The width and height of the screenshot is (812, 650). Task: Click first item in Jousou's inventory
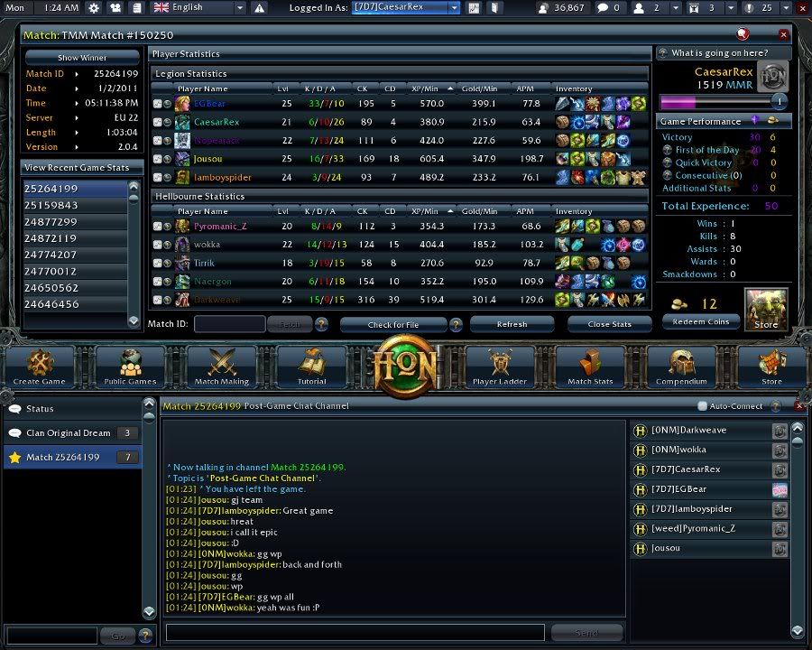(562, 159)
